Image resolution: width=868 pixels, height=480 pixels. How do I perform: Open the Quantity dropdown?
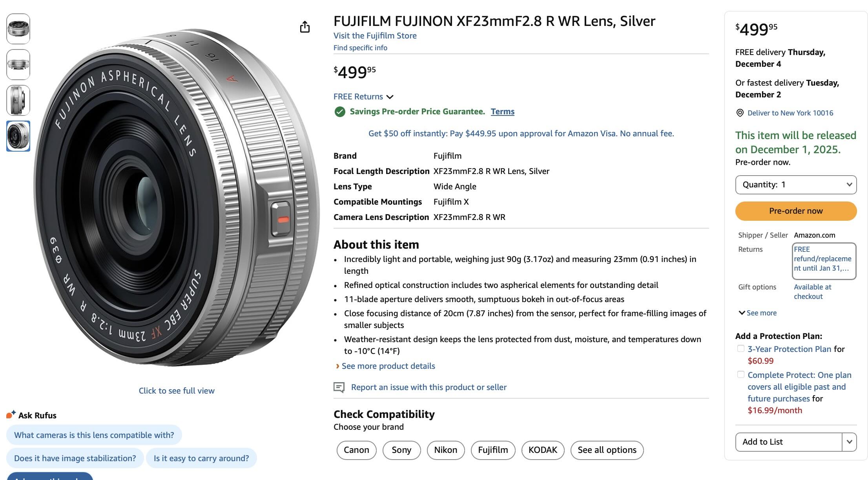[796, 185]
